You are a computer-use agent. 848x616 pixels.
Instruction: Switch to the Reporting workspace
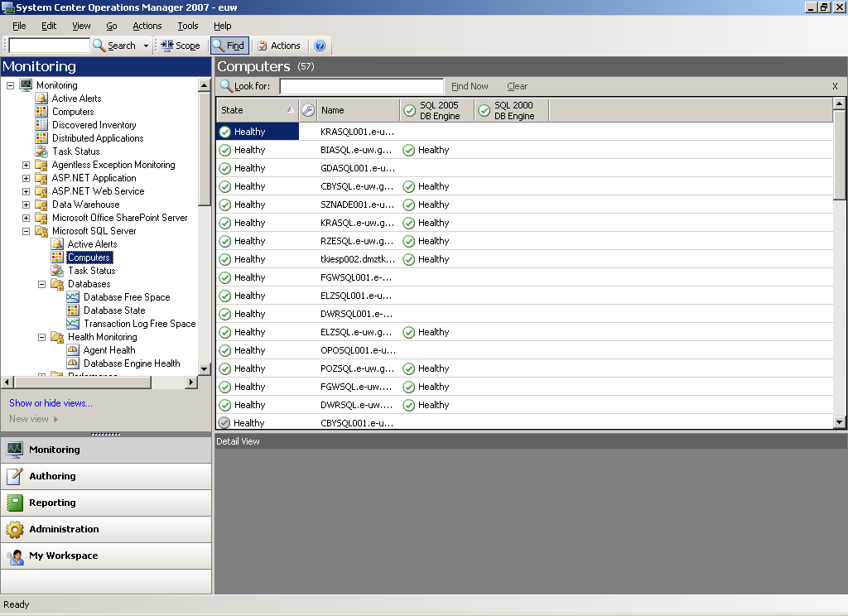click(x=106, y=503)
